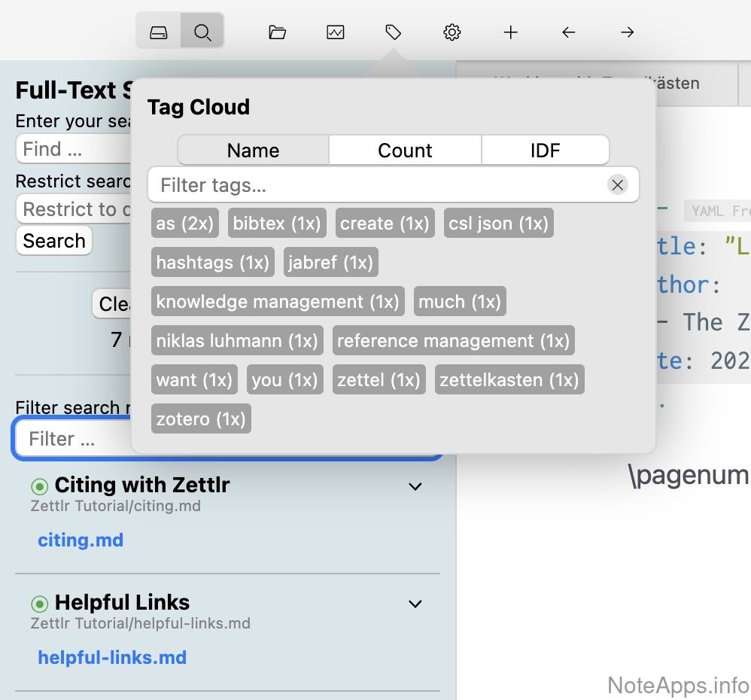Sort tags by Count
751x700 pixels.
pyautogui.click(x=405, y=151)
